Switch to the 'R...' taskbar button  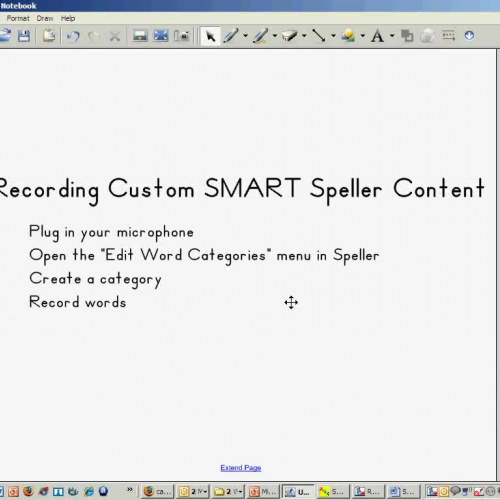pos(368,491)
